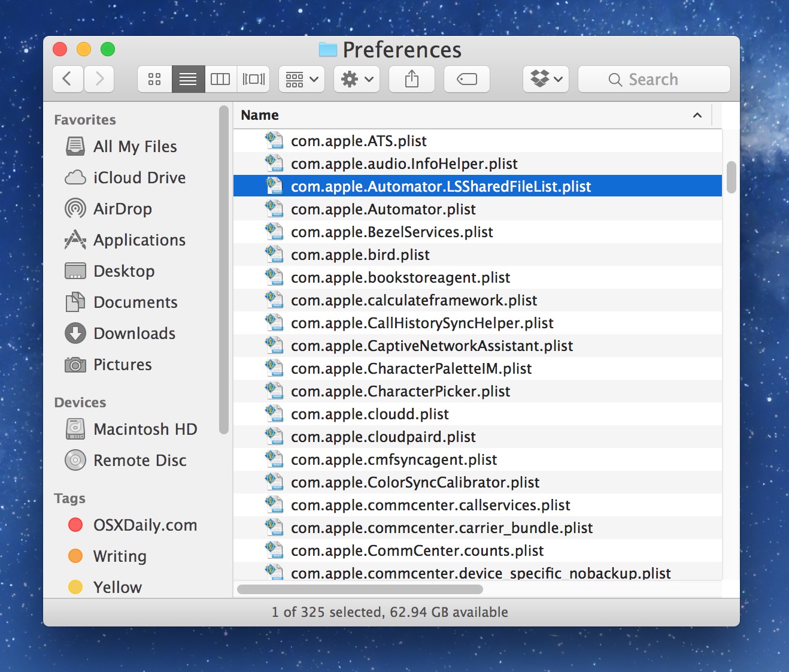The height and width of the screenshot is (672, 789).
Task: Click the back navigation arrow
Action: pyautogui.click(x=67, y=78)
